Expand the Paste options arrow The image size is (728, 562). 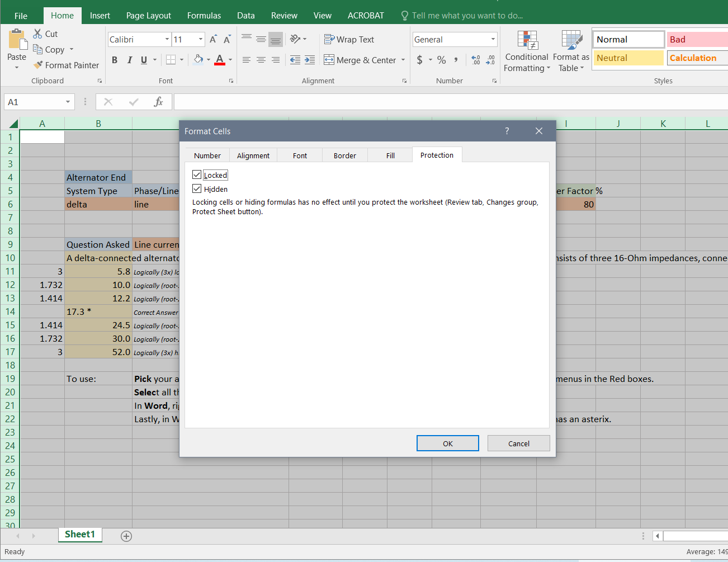pos(17,67)
